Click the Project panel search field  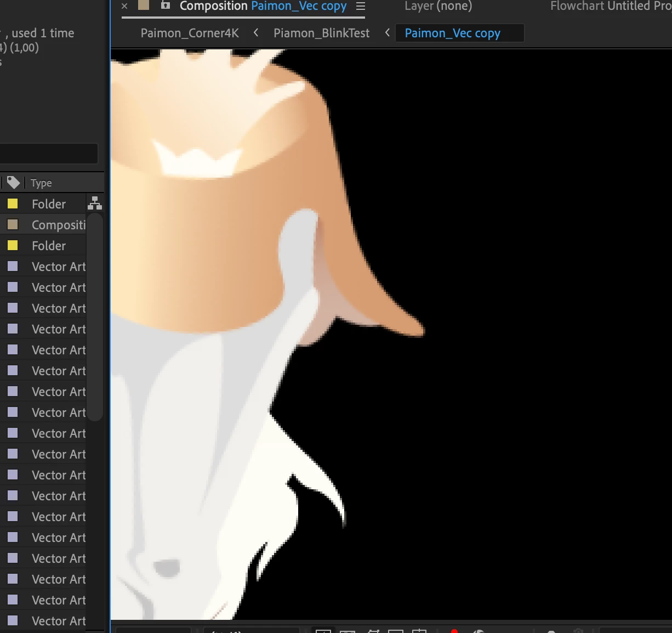click(x=48, y=154)
